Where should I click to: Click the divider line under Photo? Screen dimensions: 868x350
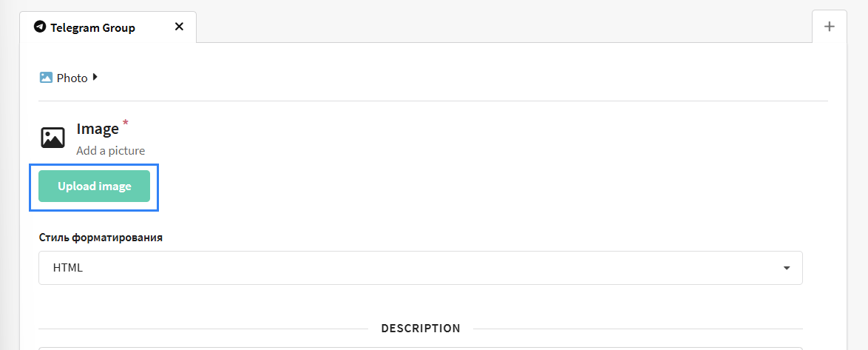433,101
